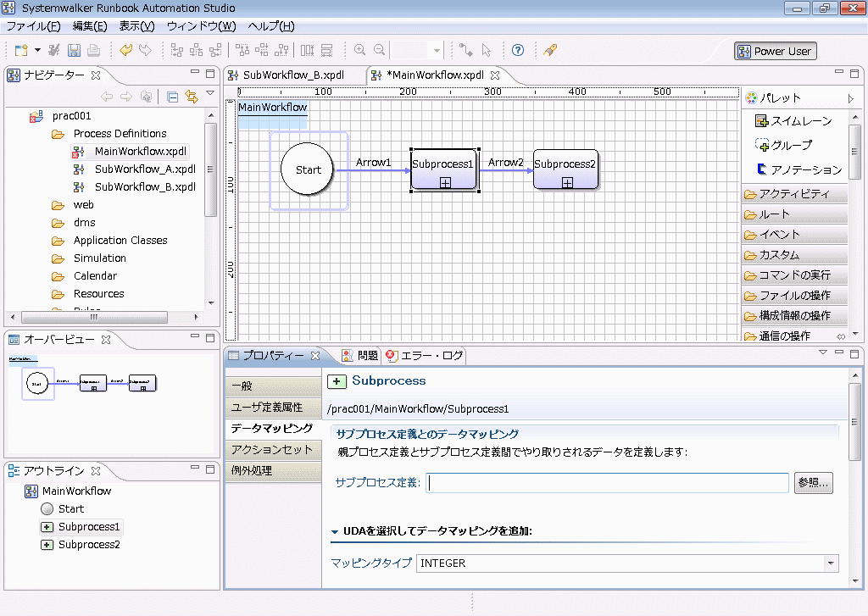Screen dimensions: 868x616
Task: Expand Subprocess1 via its plus marker on canvas
Action: [446, 183]
